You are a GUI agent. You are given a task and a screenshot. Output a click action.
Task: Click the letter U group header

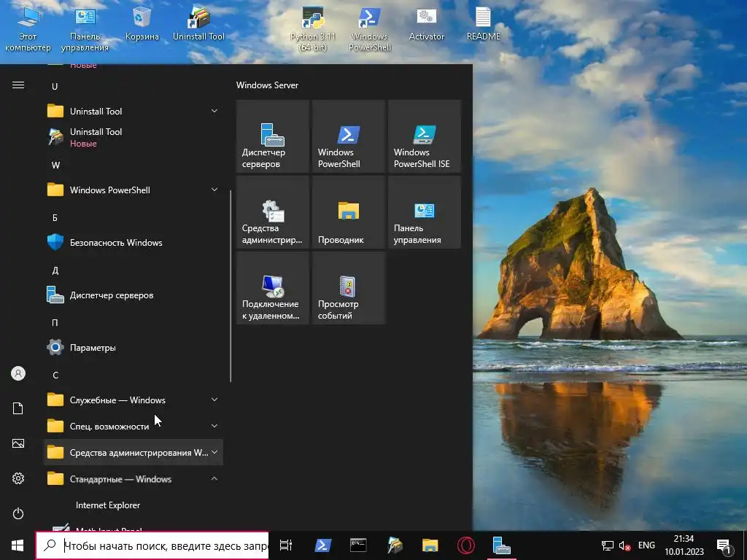[55, 86]
